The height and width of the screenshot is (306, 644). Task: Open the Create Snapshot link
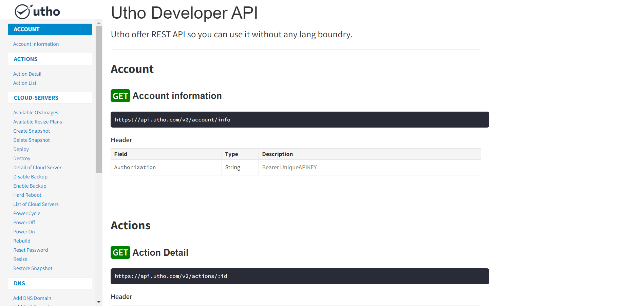point(32,131)
